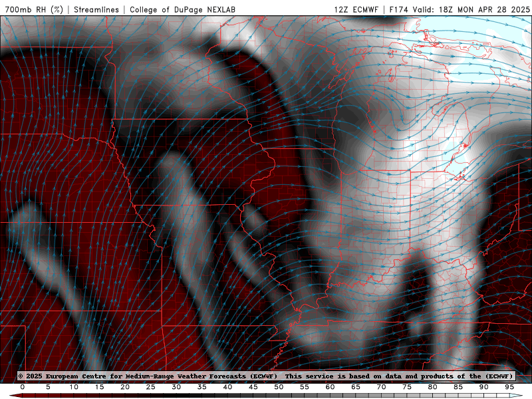Click the colorbar label "45"
Image resolution: width=532 pixels, height=399 pixels.
coord(253,387)
